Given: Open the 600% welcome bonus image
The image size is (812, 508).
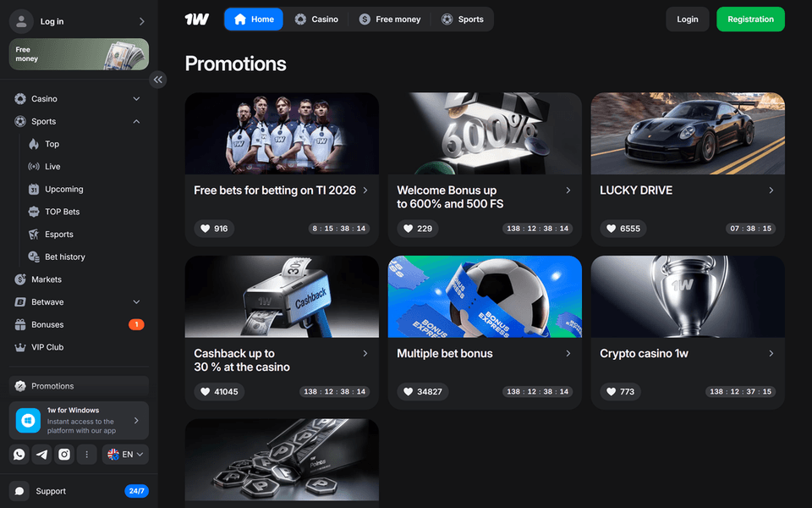Looking at the screenshot, I should [x=485, y=134].
